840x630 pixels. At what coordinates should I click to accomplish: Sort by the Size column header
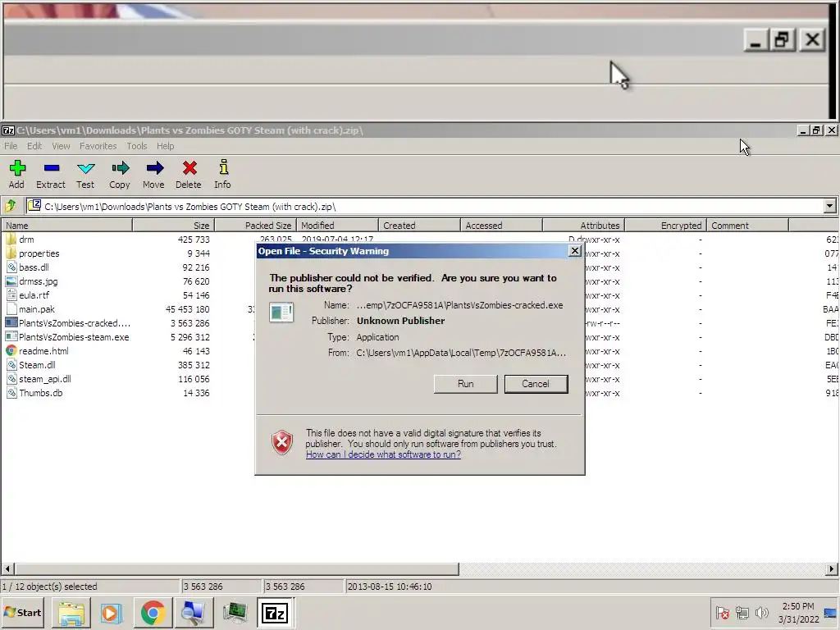174,225
